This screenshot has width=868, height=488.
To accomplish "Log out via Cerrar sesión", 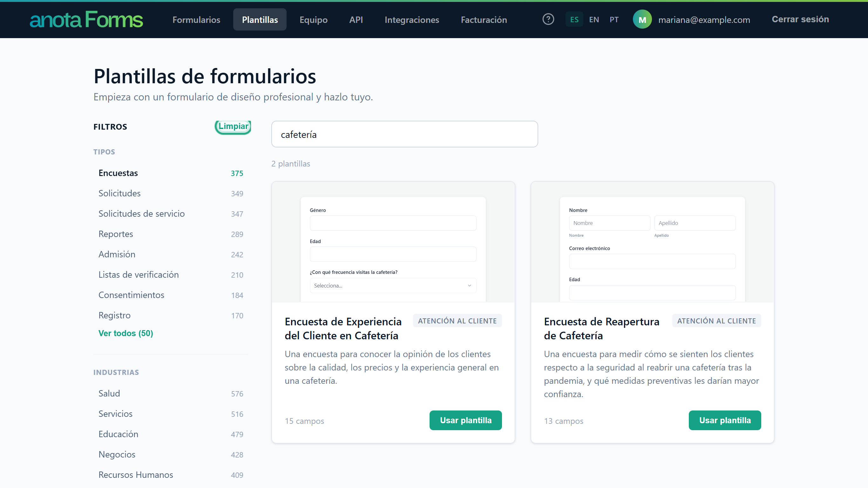I will pos(800,20).
